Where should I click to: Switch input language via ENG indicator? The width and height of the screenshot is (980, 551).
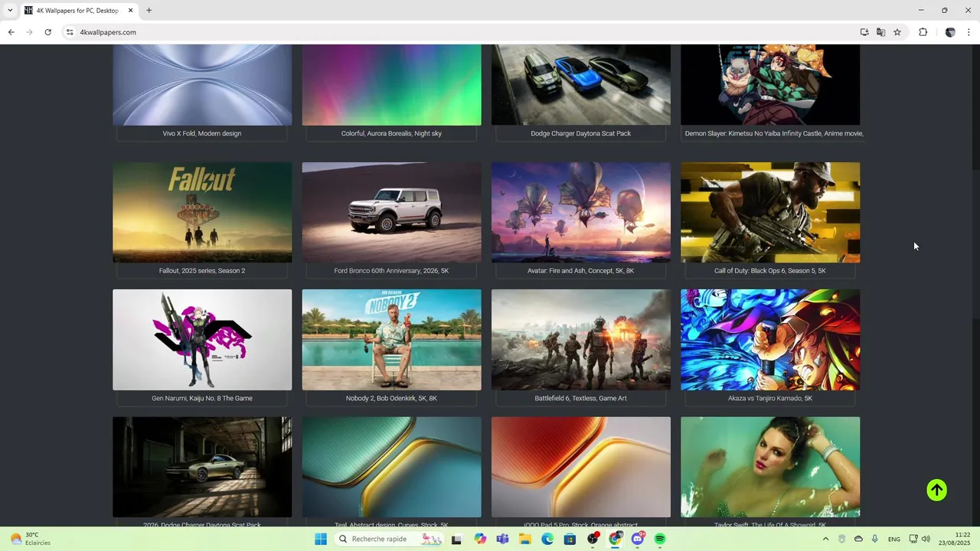[894, 539]
